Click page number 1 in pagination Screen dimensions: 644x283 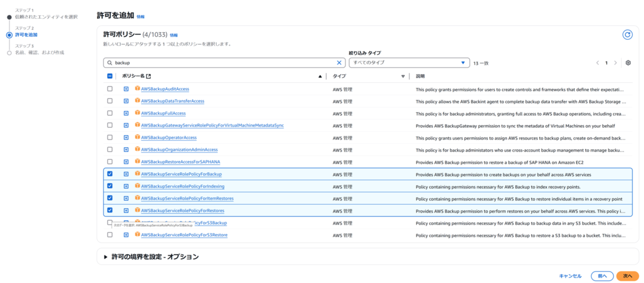click(x=606, y=63)
